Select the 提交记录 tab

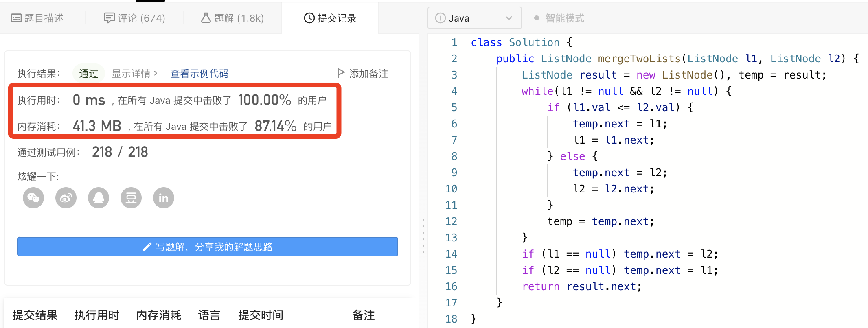coord(330,18)
